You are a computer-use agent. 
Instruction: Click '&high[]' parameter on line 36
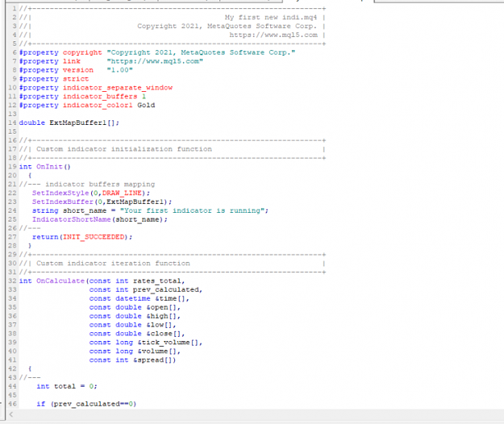[161, 316]
